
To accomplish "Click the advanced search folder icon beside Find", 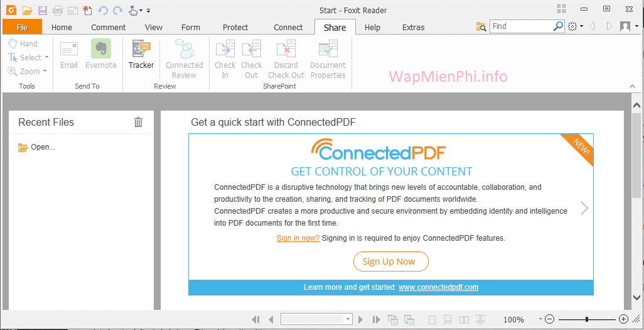I will (481, 27).
